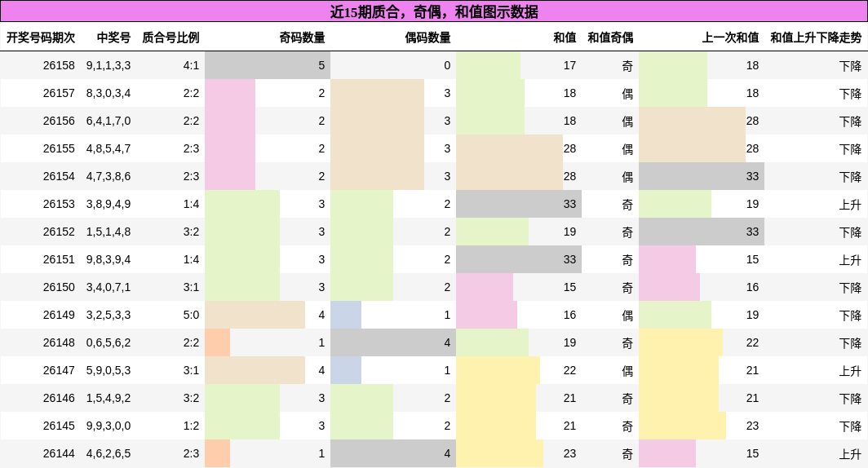Select period number 26146
This screenshot has height=468, width=868.
(59, 398)
